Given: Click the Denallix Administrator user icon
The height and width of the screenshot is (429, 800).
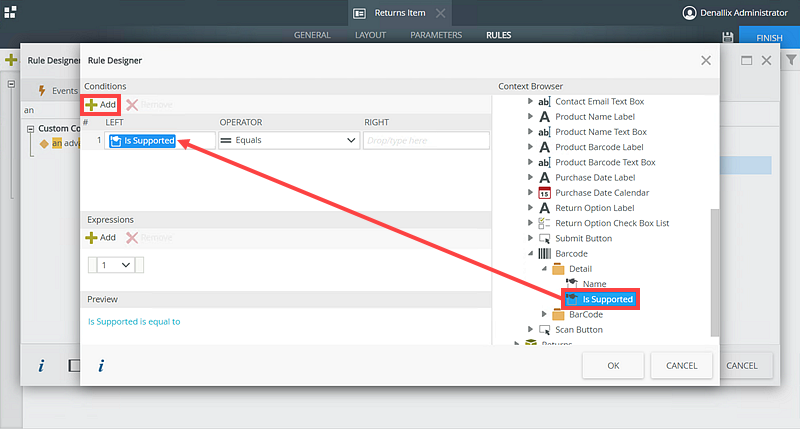Looking at the screenshot, I should tap(689, 13).
